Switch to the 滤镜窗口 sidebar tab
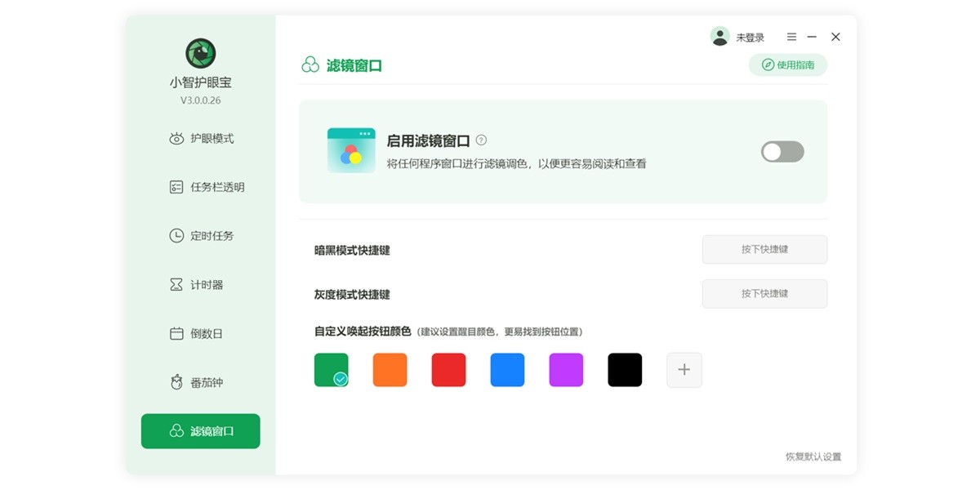 (200, 431)
